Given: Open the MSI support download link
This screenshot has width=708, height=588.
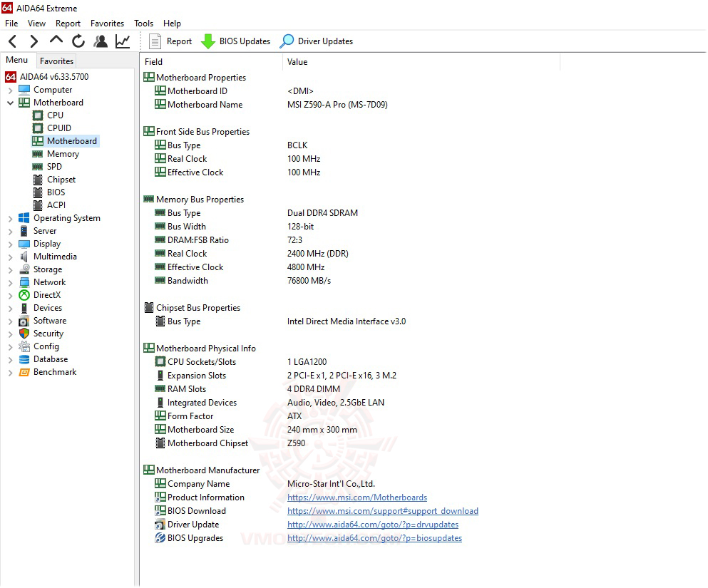Looking at the screenshot, I should 383,511.
